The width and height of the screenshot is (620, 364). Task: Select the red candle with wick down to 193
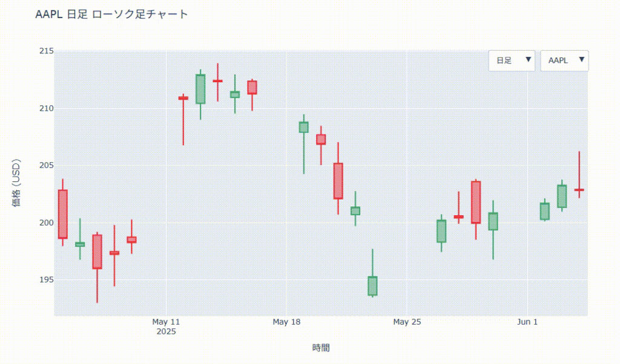(x=97, y=252)
